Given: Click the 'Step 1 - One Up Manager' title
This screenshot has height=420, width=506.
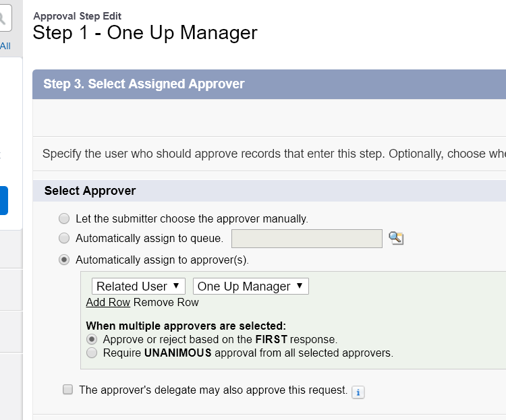Looking at the screenshot, I should [145, 32].
